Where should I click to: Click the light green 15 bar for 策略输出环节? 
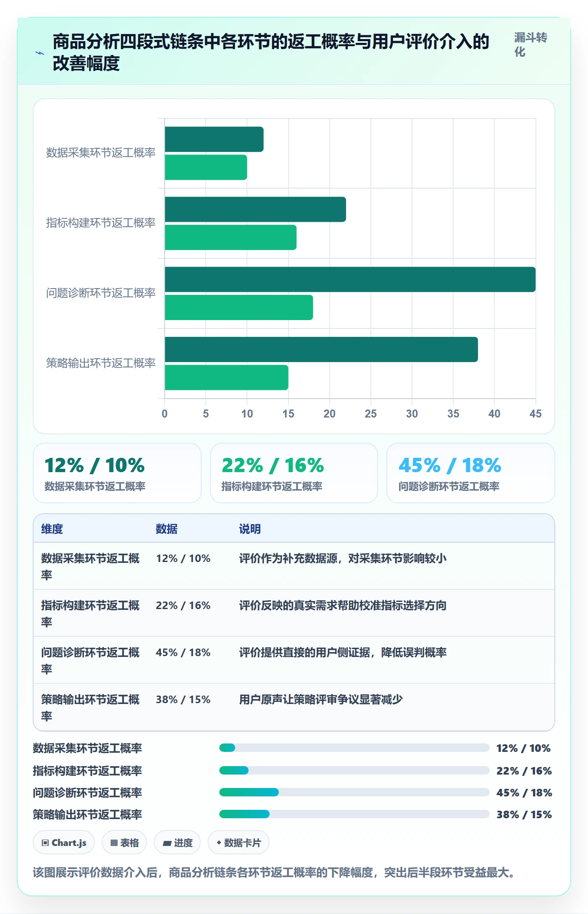pos(226,378)
